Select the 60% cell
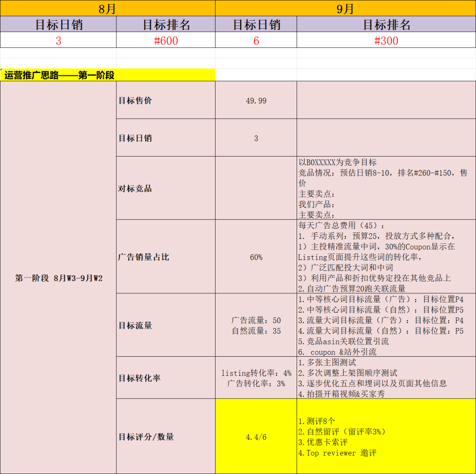 [256, 256]
